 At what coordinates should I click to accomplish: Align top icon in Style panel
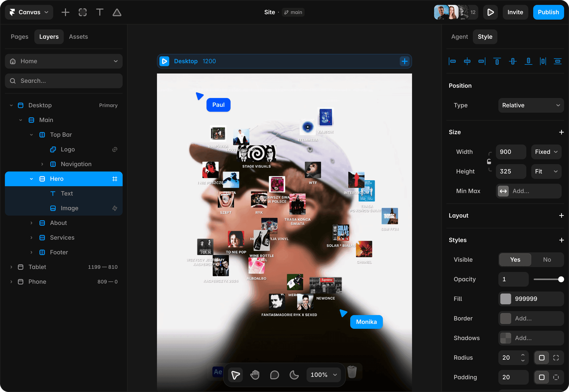(497, 61)
